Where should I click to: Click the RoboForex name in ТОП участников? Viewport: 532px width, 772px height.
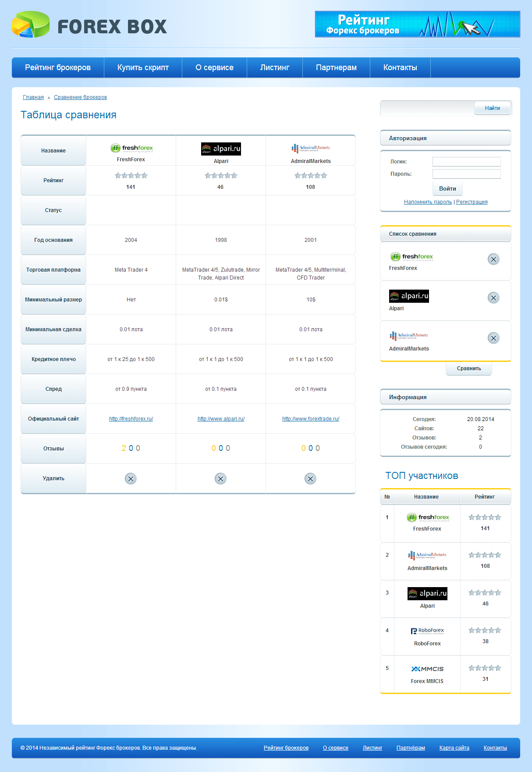[x=427, y=644]
